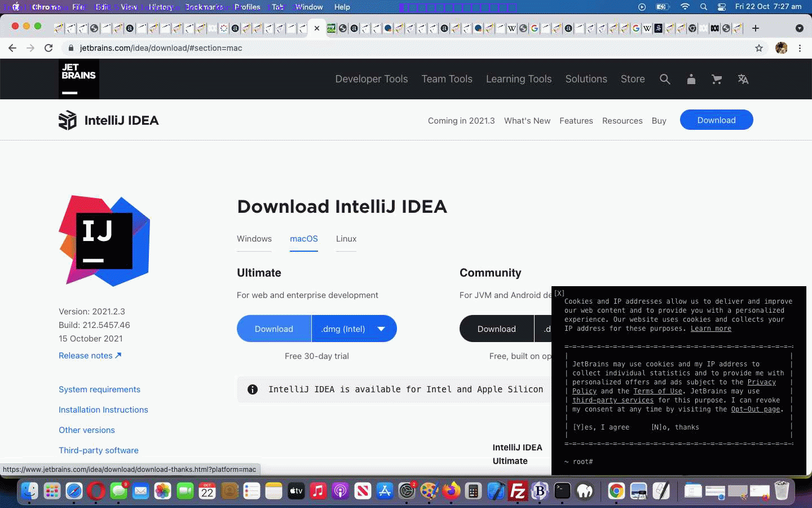
Task: Open the shopping cart icon
Action: point(717,80)
